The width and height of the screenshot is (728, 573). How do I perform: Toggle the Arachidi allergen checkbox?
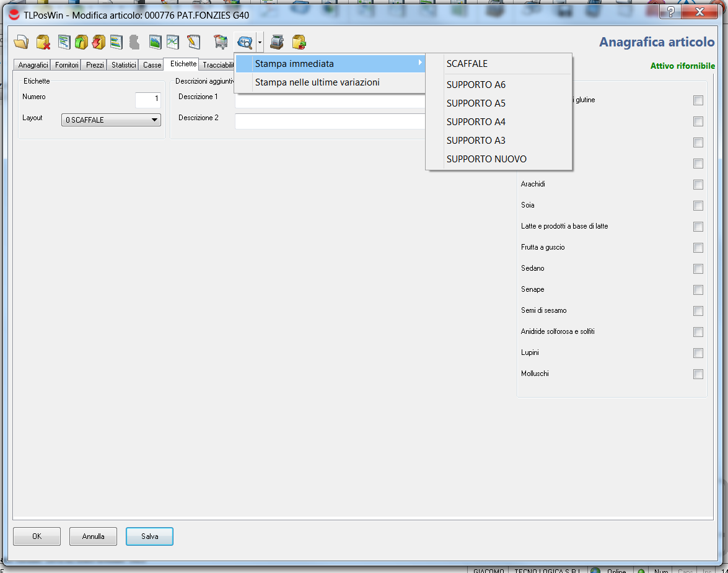click(x=698, y=185)
